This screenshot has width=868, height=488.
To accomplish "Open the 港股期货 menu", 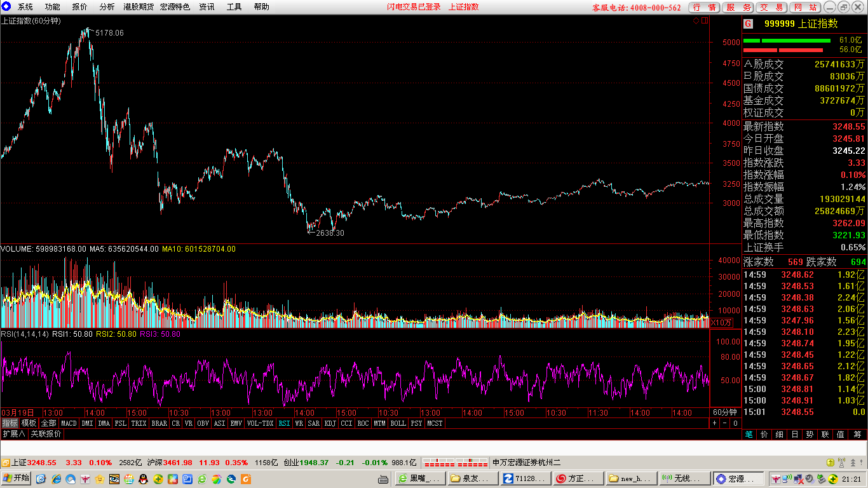I will pyautogui.click(x=139, y=7).
